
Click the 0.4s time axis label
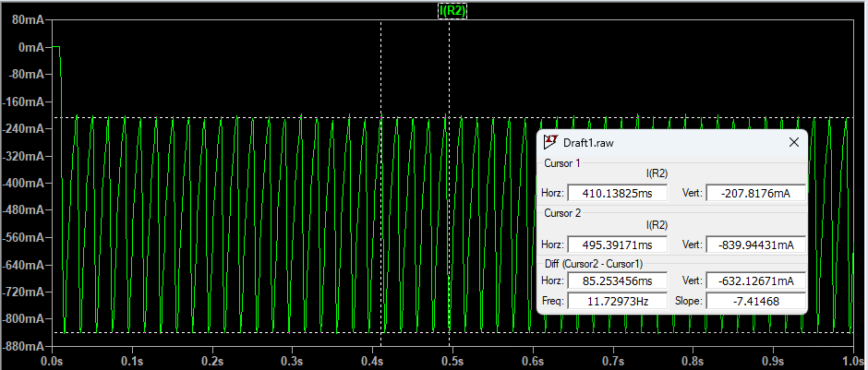pyautogui.click(x=372, y=362)
